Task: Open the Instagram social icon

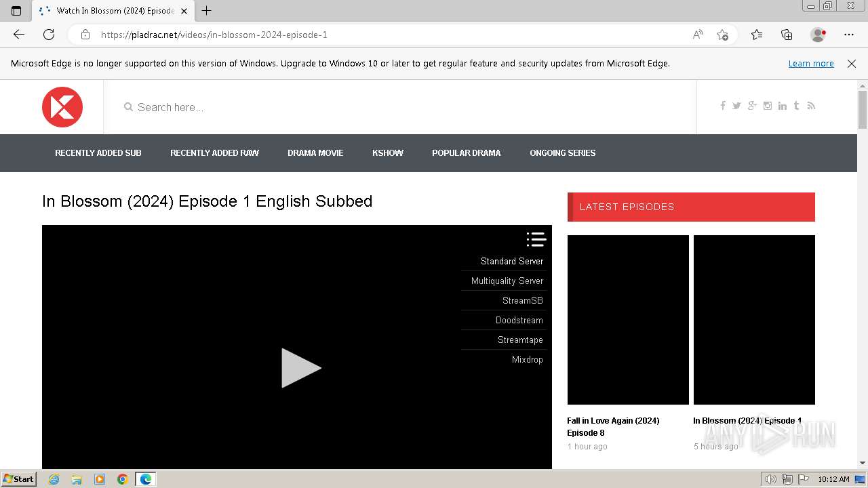Action: click(768, 106)
